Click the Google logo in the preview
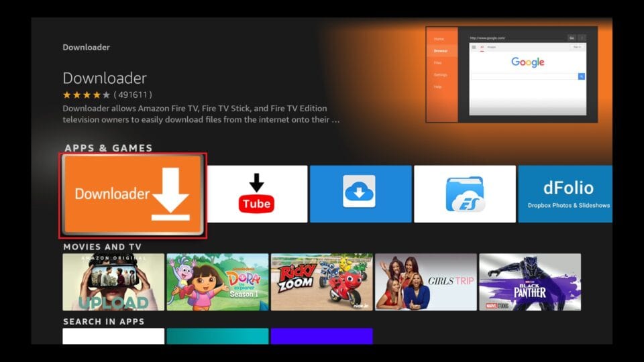The height and width of the screenshot is (362, 644). click(528, 62)
